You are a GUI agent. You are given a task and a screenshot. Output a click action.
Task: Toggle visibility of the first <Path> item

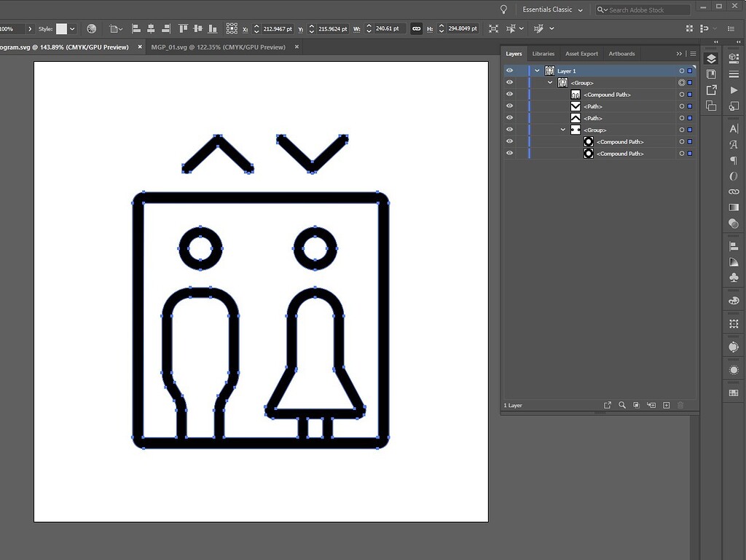click(x=509, y=106)
